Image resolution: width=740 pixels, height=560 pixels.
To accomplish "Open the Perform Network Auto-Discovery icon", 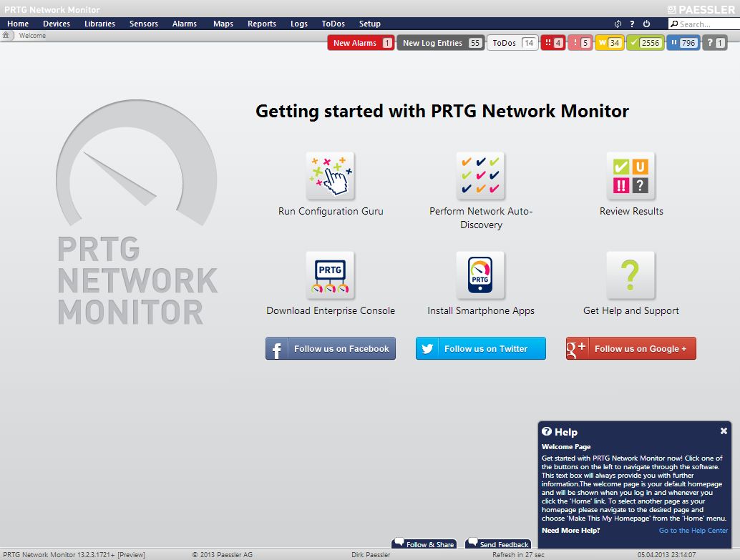I will click(x=480, y=176).
